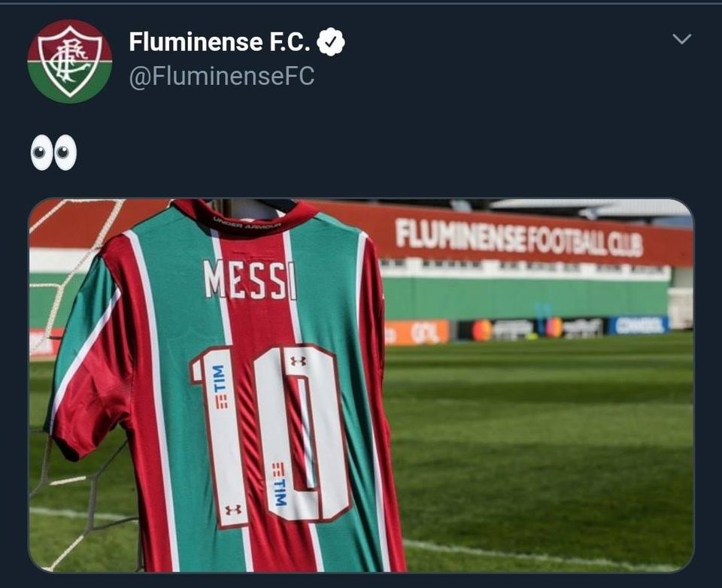This screenshot has height=588, width=722.
Task: Click the TIM logo inside number zero
Action: point(280,484)
